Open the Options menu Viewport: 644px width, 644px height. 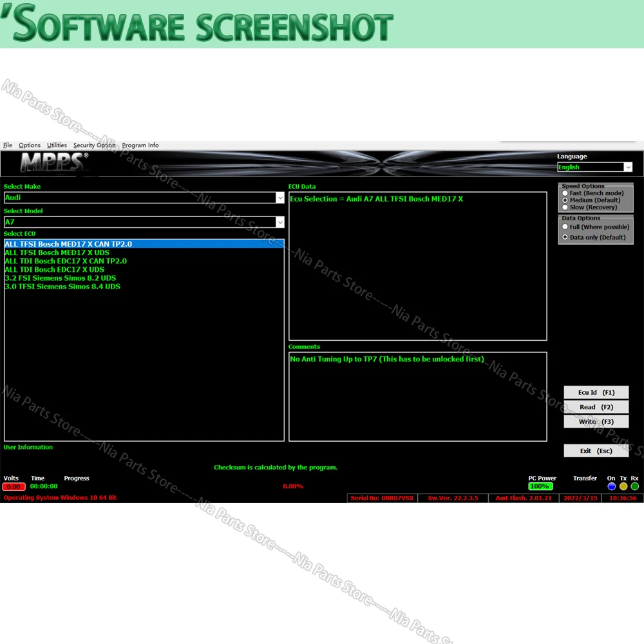click(x=30, y=145)
